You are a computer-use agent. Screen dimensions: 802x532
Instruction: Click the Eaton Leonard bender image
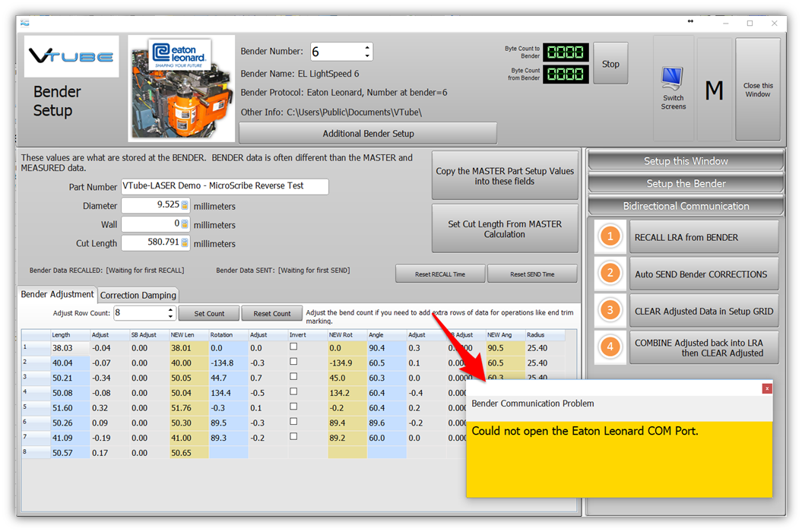(x=180, y=87)
